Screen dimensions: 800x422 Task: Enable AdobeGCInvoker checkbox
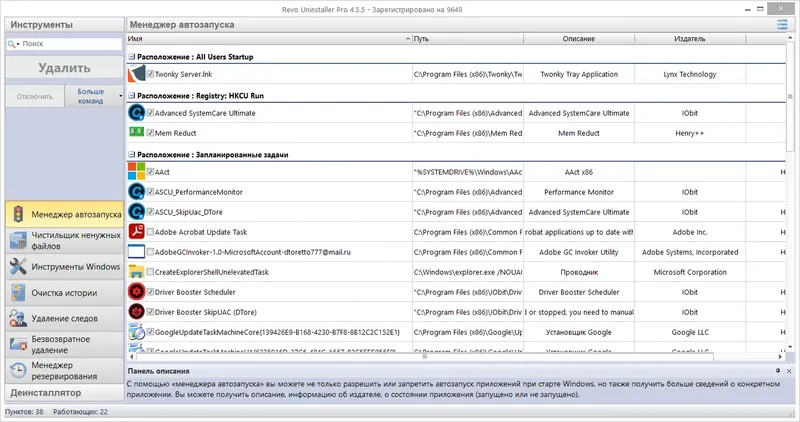151,252
